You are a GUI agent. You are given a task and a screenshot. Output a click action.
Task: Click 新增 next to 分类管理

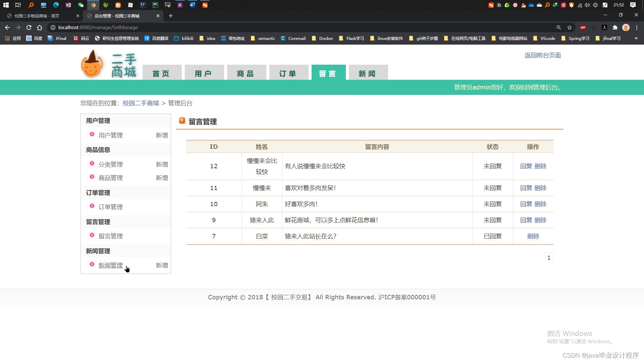[x=162, y=164]
